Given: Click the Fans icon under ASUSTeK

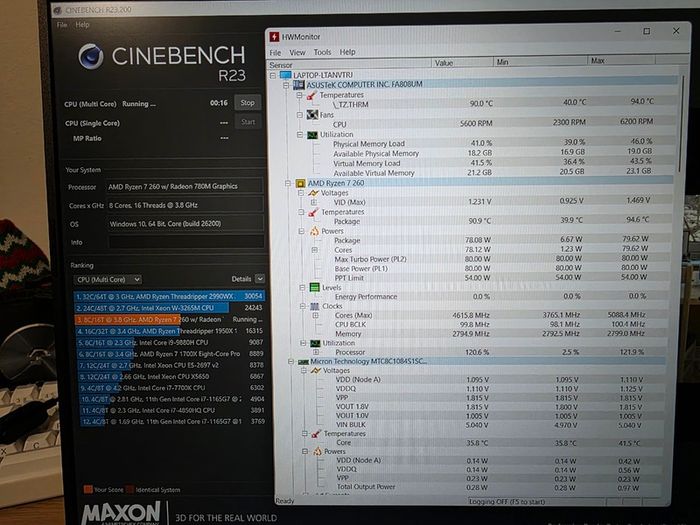Looking at the screenshot, I should tap(312, 115).
